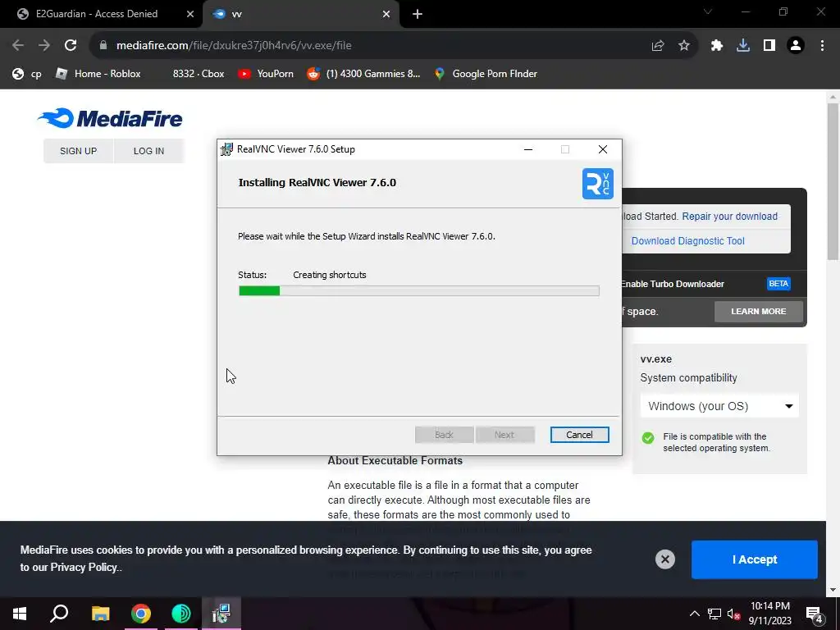Click the installer icon in the taskbar
The image size is (840, 630).
pos(221,614)
